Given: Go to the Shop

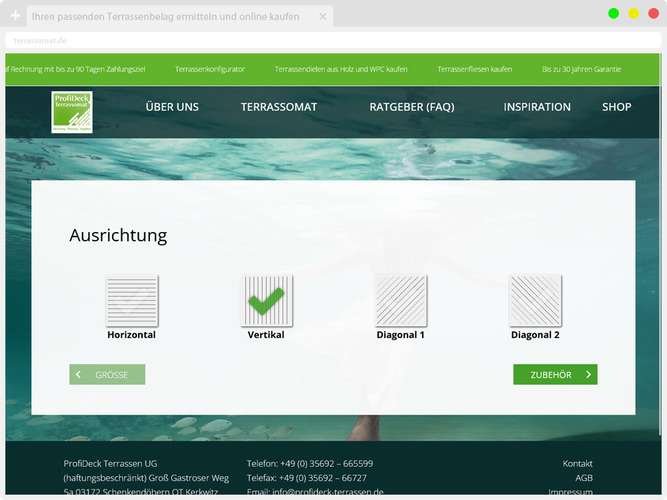Looking at the screenshot, I should 617,107.
